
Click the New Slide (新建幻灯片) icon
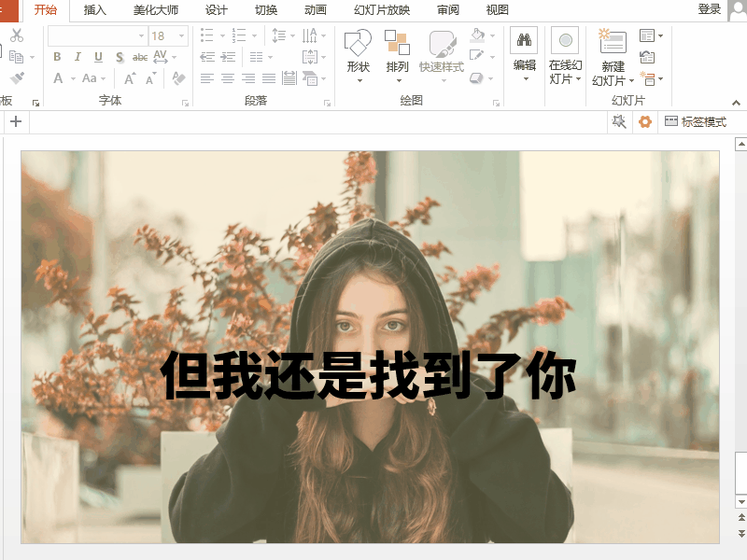tap(613, 41)
